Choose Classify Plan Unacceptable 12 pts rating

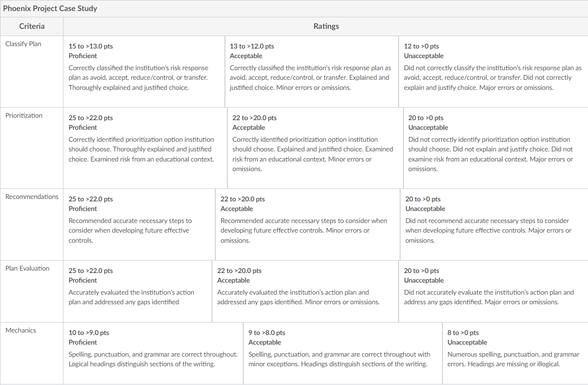click(493, 72)
